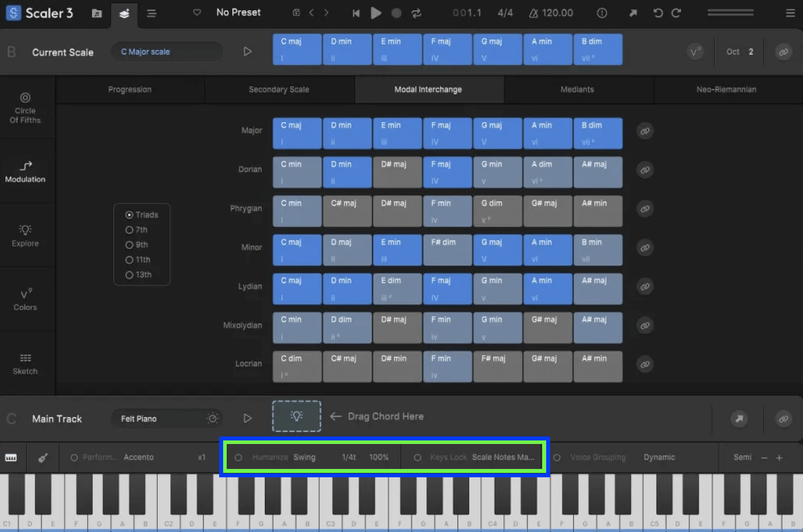Open the Felt Piano instrument selector
Image resolution: width=803 pixels, height=532 pixels.
tap(167, 419)
